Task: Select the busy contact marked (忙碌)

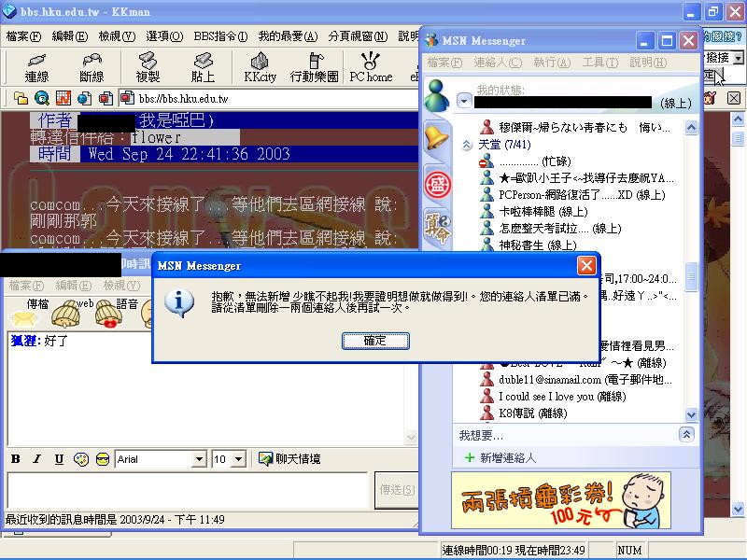Action: (534, 161)
